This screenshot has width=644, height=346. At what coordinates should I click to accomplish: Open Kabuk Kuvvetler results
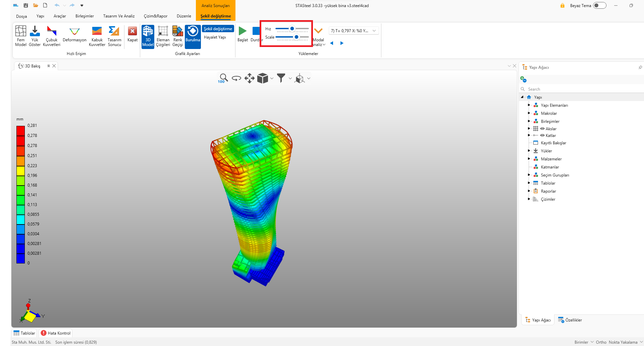[97, 36]
